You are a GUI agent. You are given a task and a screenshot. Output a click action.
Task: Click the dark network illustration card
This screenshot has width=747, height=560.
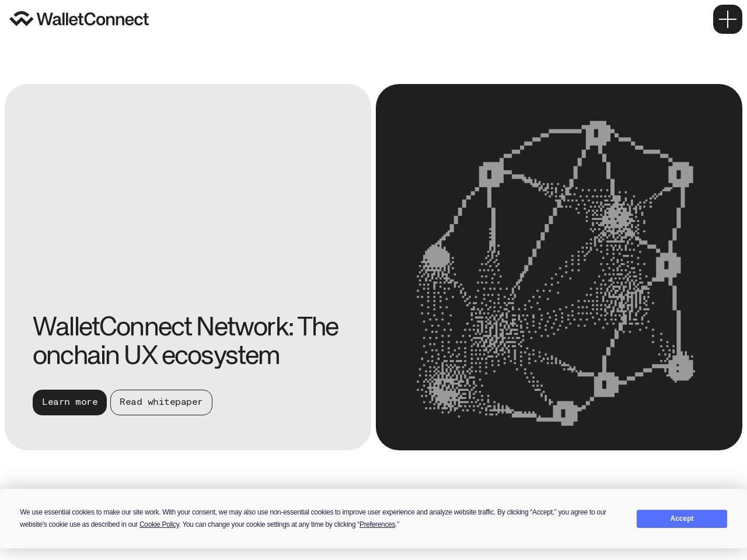pyautogui.click(x=559, y=267)
